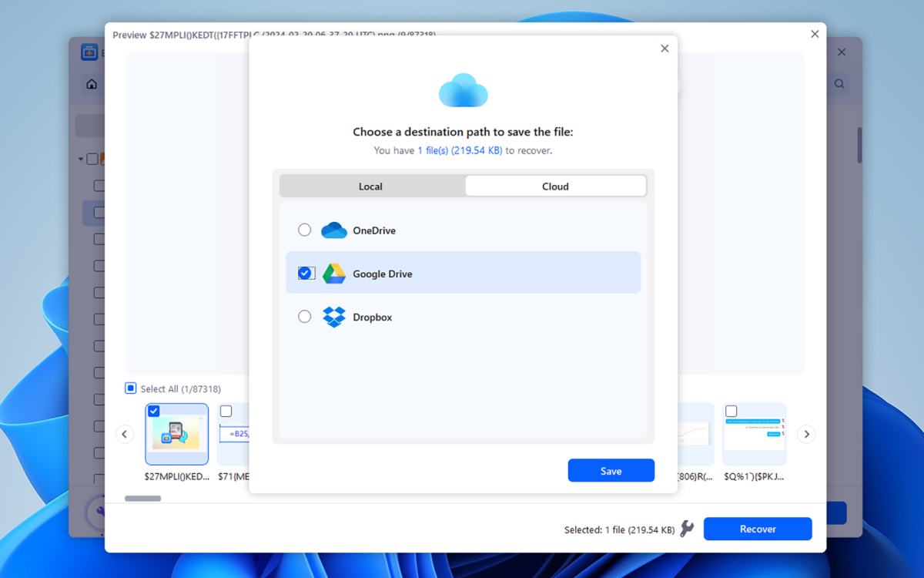924x578 pixels.
Task: Click the app logo in background window
Action: click(89, 52)
